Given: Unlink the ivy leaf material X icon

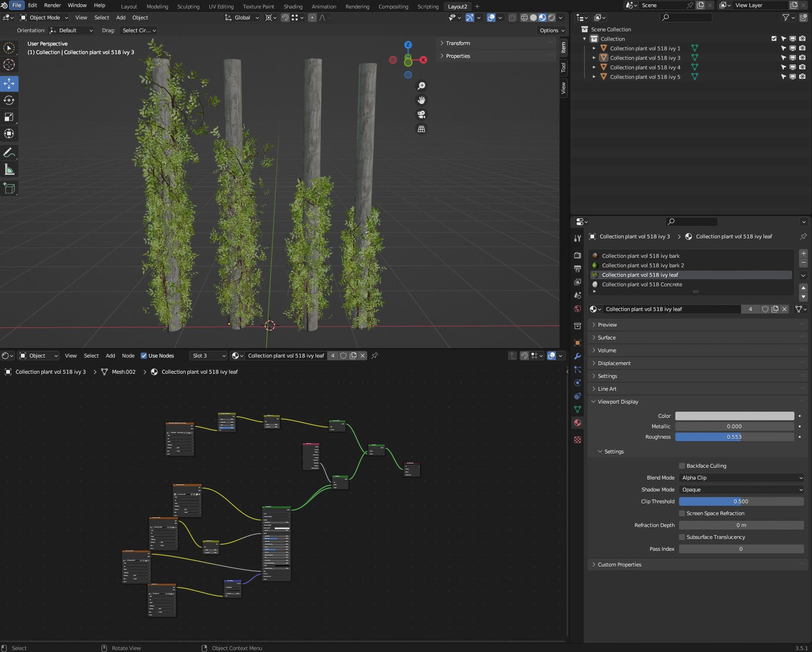Looking at the screenshot, I should click(785, 309).
